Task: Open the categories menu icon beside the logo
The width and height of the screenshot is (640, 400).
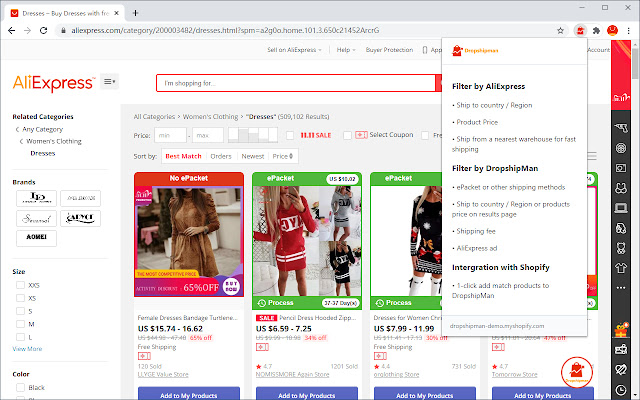Action: click(x=109, y=81)
